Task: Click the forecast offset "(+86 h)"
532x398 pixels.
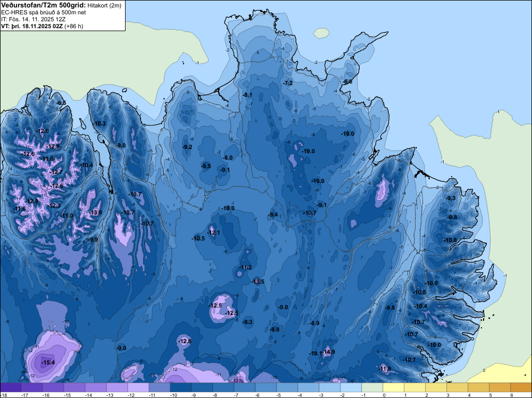Action: click(73, 26)
